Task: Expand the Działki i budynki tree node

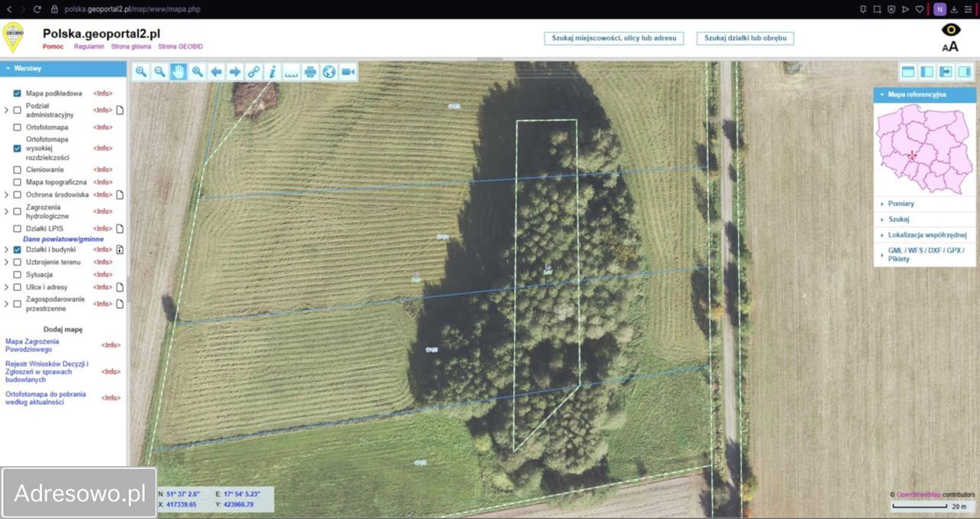Action: click(x=7, y=250)
